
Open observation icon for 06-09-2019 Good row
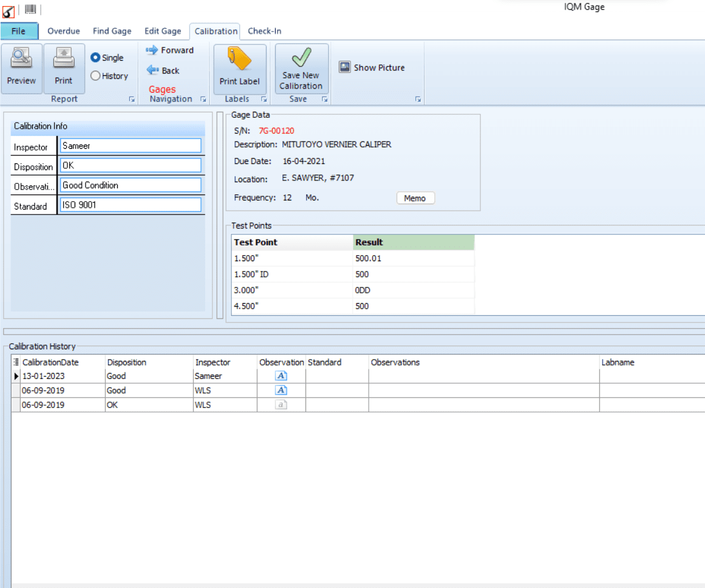[x=281, y=390]
